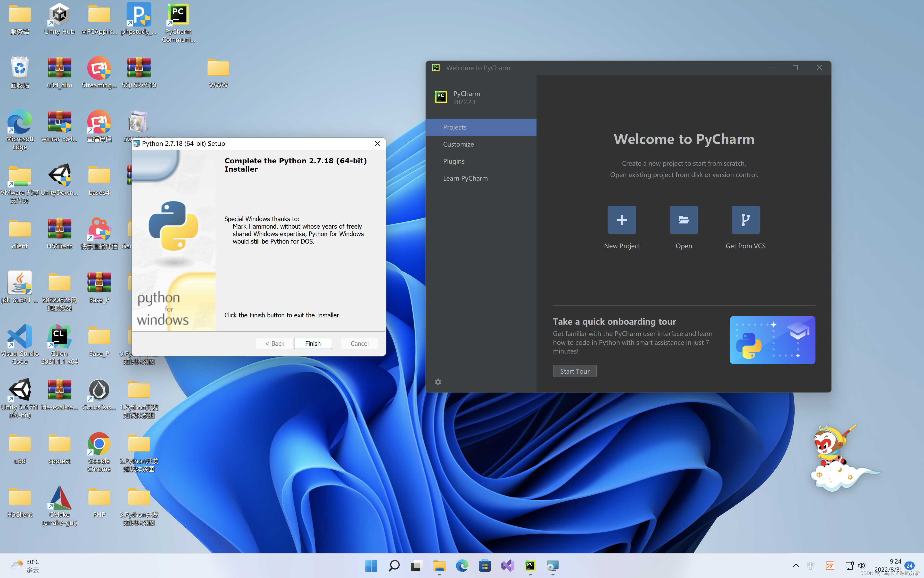924x578 pixels.
Task: Select CMake (cmake-gui) desktop shortcut
Action: pyautogui.click(x=59, y=505)
